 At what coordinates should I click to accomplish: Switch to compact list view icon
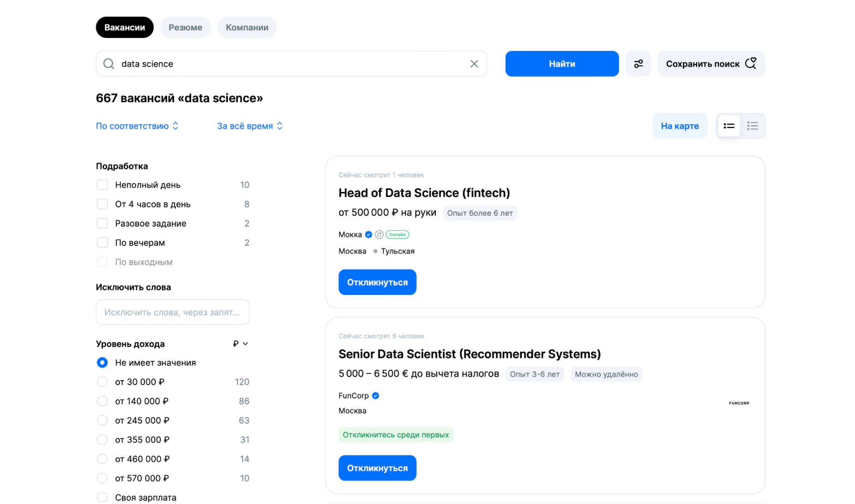pos(752,126)
